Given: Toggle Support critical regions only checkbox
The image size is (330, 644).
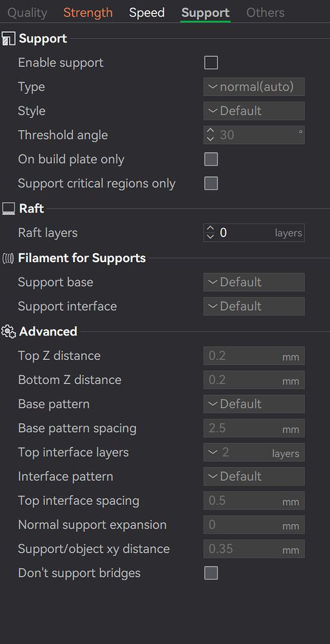Looking at the screenshot, I should click(211, 184).
